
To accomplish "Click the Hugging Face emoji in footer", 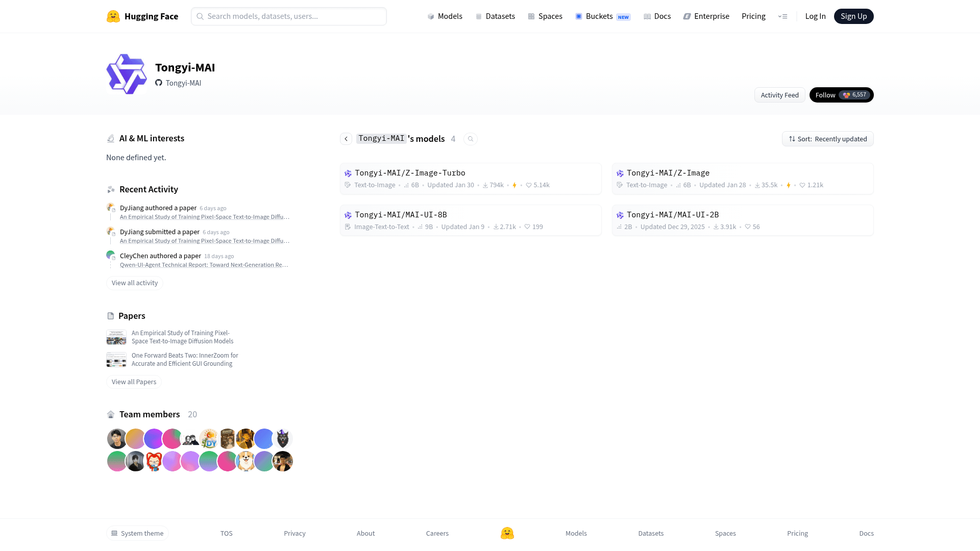I will click(x=507, y=533).
